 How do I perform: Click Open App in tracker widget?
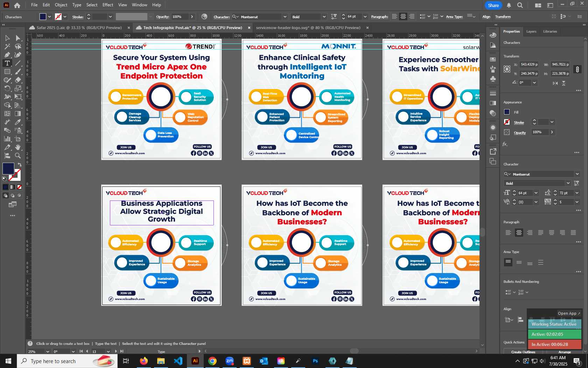[x=569, y=313]
